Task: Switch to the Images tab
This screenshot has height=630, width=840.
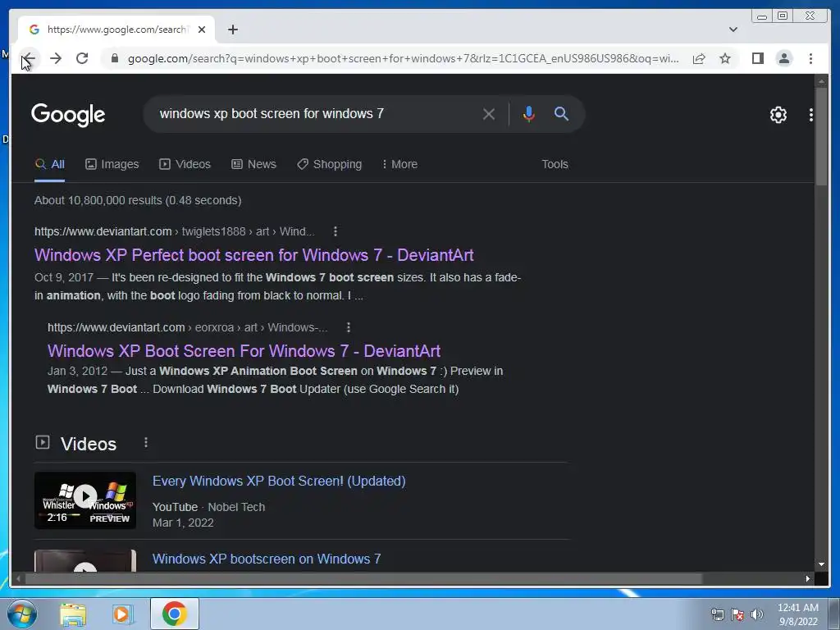Action: [112, 164]
